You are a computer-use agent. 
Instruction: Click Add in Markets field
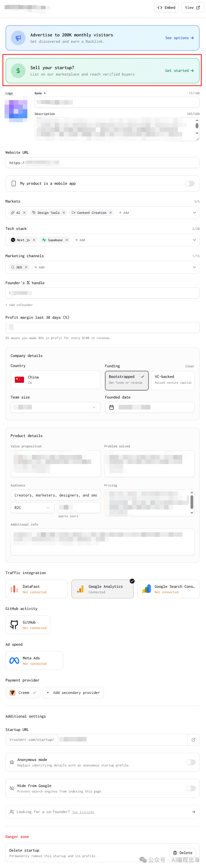[124, 213]
